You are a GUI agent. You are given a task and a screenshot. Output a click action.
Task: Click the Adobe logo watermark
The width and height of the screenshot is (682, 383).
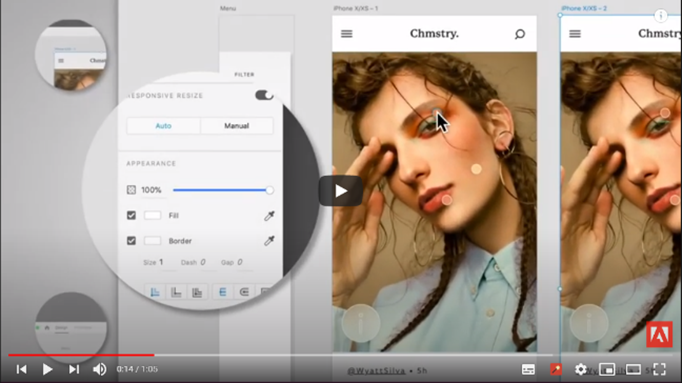point(659,334)
